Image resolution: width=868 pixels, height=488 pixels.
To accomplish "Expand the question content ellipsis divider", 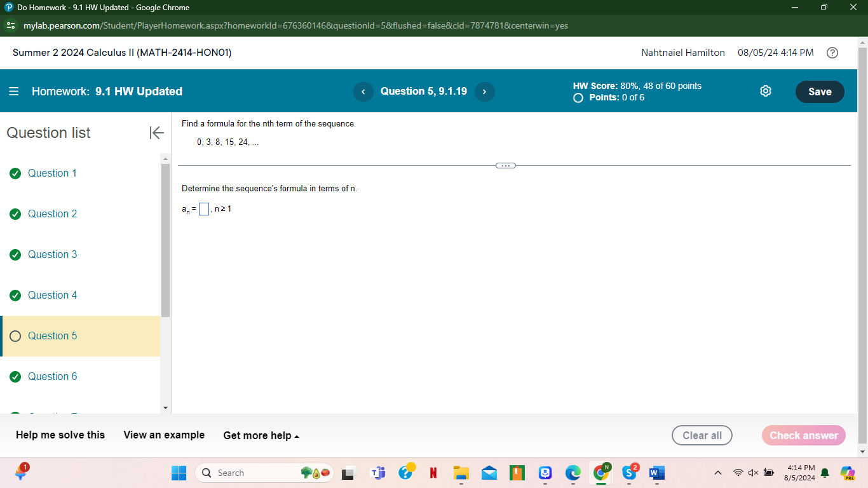I will coord(505,165).
